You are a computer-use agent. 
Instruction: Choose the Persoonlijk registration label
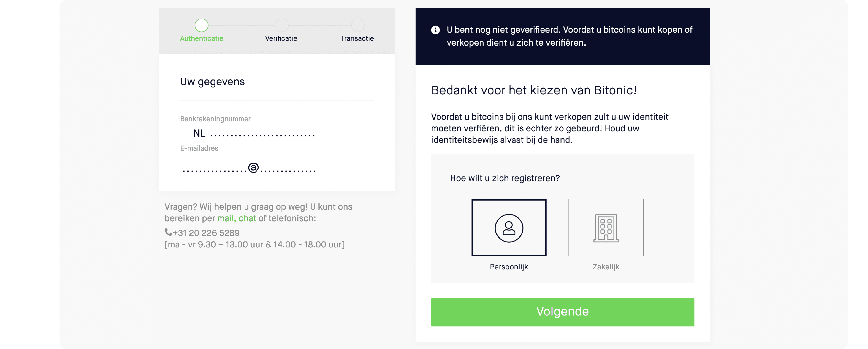pos(509,267)
